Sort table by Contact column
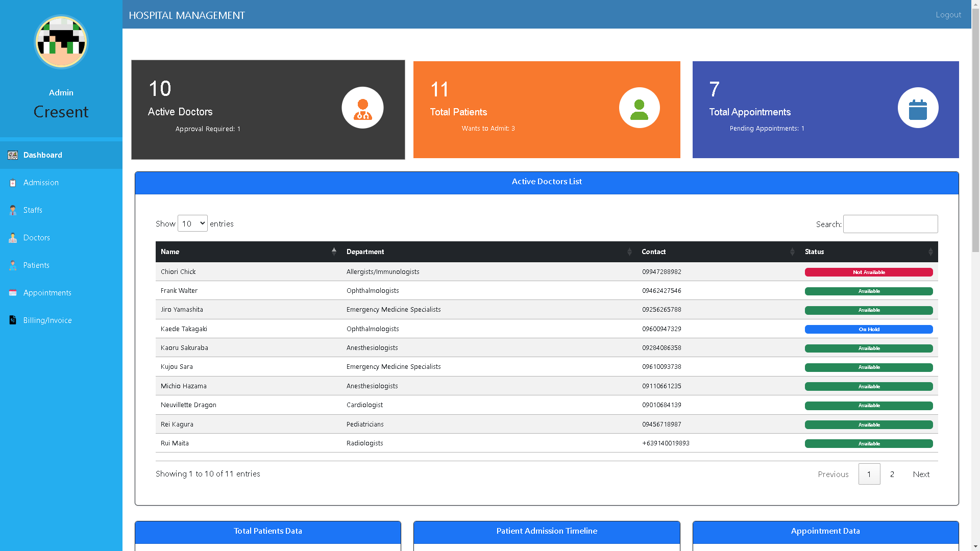 (x=718, y=252)
